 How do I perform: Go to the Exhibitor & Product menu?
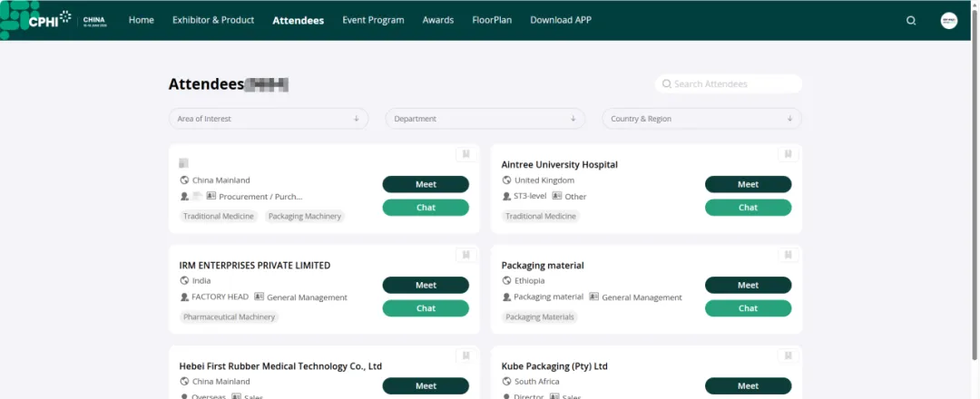213,20
